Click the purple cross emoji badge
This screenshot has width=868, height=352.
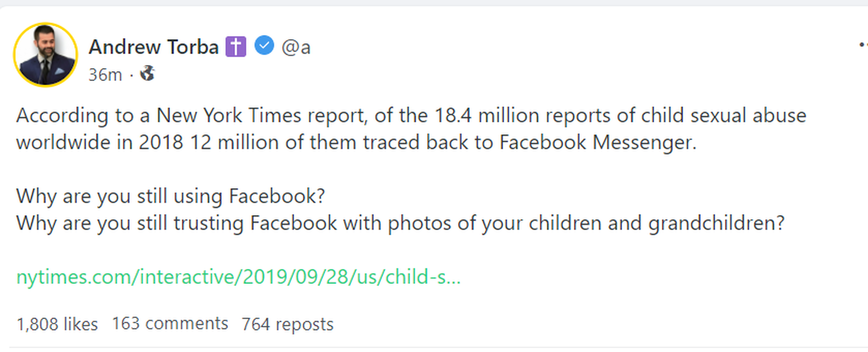click(235, 47)
